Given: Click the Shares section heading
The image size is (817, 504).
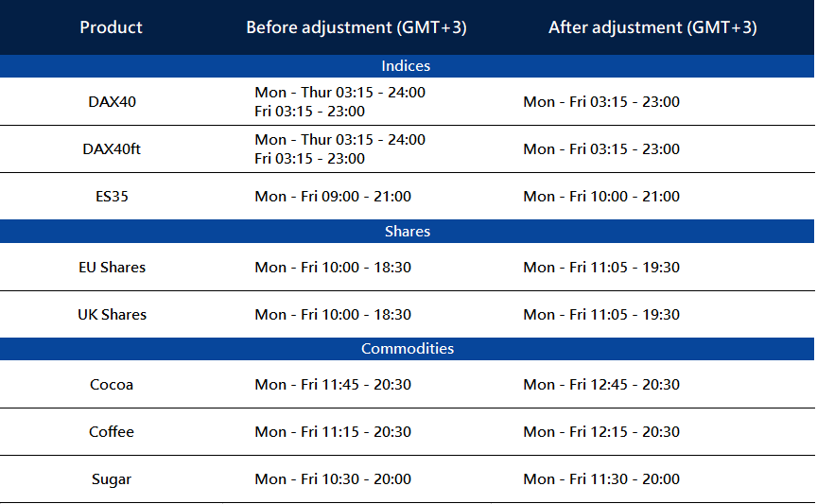Looking at the screenshot, I should pos(408,232).
